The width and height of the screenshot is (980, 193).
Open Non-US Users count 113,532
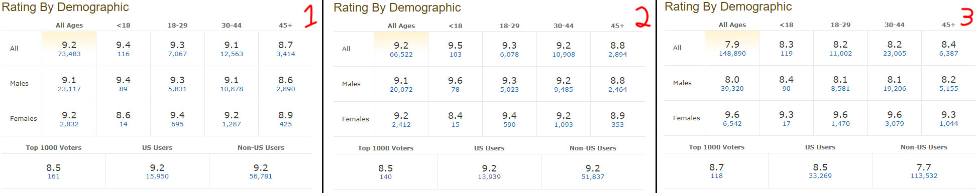click(x=924, y=176)
